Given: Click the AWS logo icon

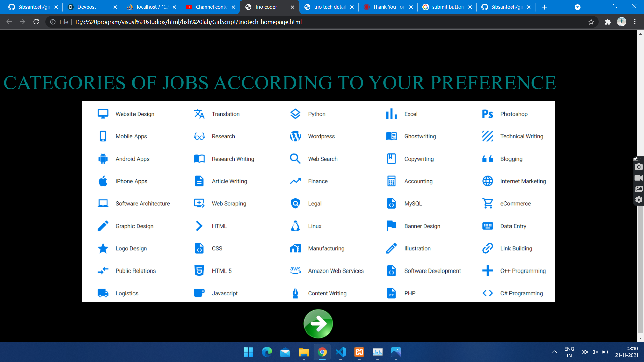Looking at the screenshot, I should pos(295,270).
